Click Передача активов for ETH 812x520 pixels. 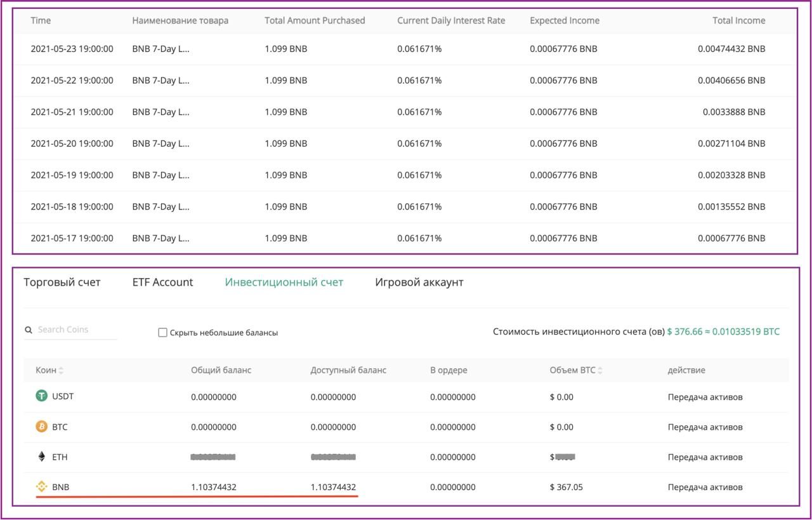[705, 457]
